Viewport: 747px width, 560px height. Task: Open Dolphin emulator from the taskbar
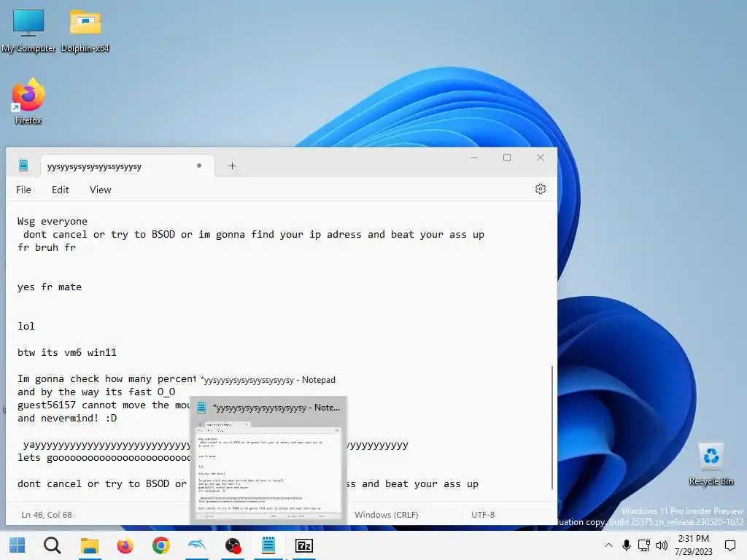click(x=197, y=545)
